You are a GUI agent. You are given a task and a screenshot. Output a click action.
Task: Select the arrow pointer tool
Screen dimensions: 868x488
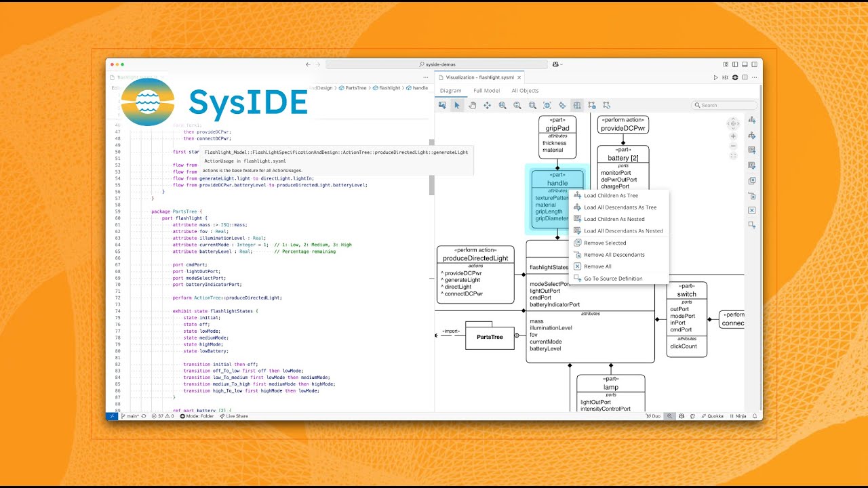(x=457, y=105)
